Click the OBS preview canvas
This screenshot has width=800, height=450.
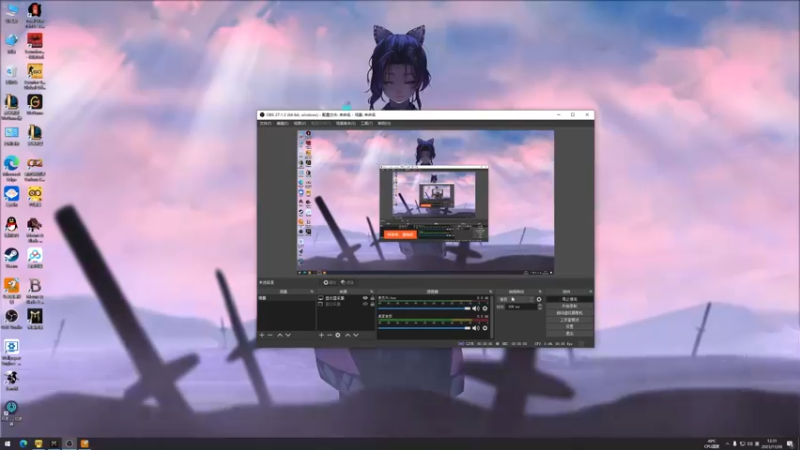click(426, 203)
